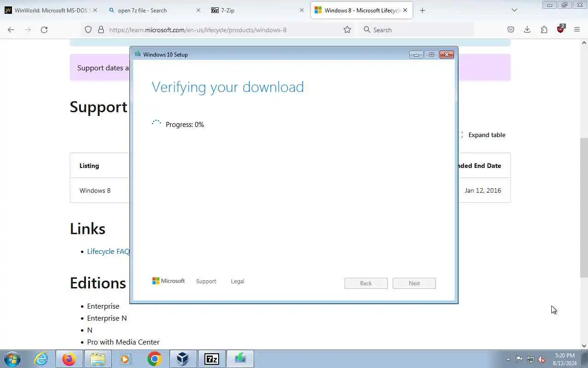Close the Windows 8 Microsoft Lifecycle tab

click(x=405, y=10)
